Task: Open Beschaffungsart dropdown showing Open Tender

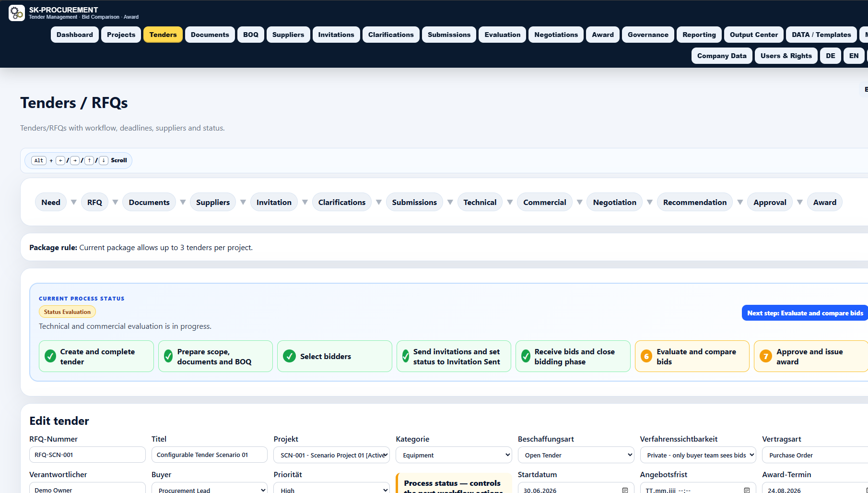Action: point(576,455)
